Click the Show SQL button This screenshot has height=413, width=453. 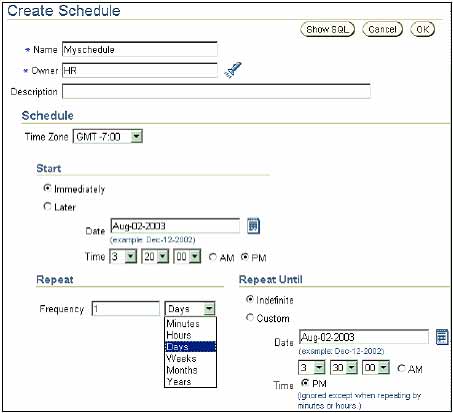pyautogui.click(x=327, y=29)
